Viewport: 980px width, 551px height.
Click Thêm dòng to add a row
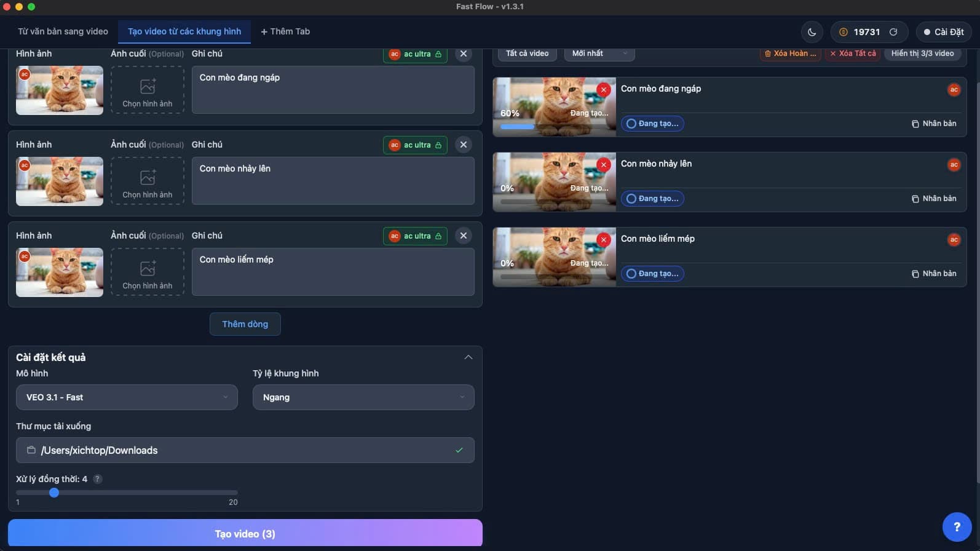click(245, 324)
